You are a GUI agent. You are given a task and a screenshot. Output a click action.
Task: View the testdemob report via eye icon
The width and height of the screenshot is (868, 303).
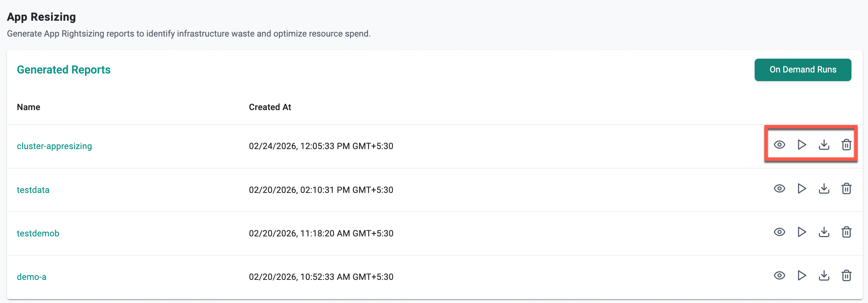779,232
